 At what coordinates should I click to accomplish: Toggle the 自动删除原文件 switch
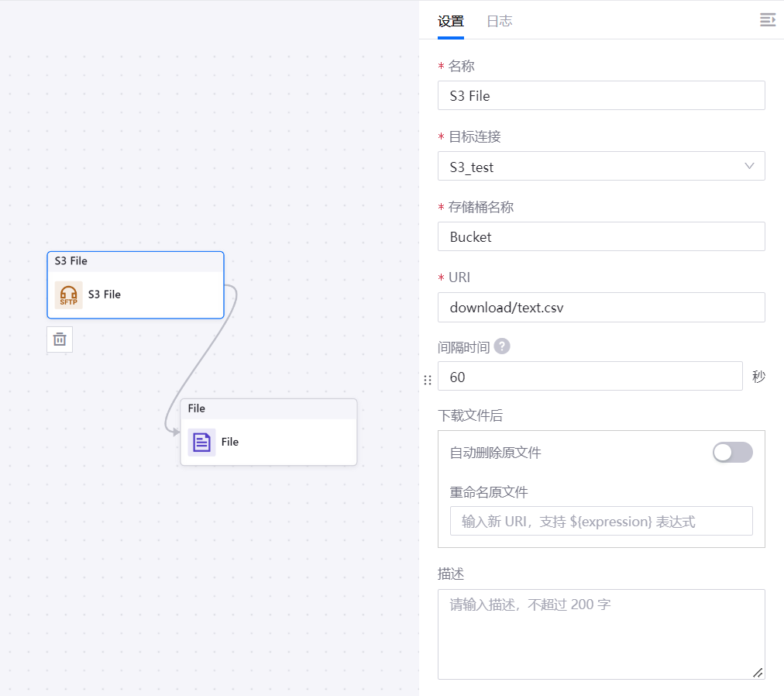(732, 453)
